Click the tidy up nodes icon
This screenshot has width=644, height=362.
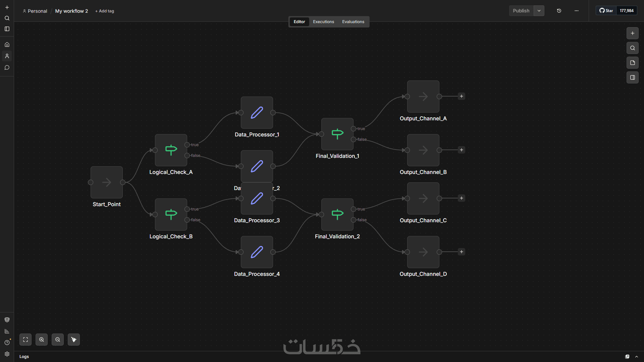74,340
